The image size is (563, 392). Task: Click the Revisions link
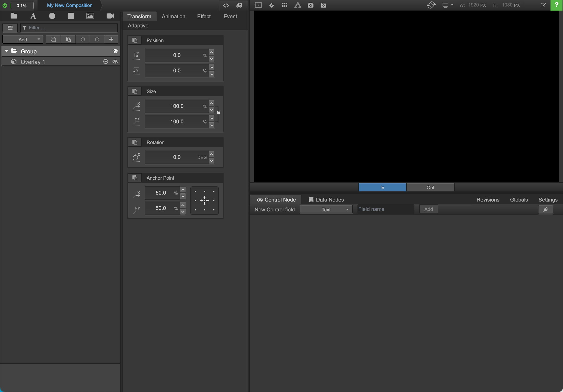point(488,200)
